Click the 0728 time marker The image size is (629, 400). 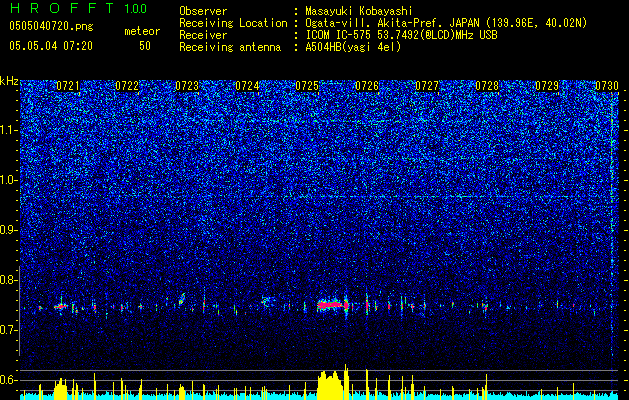[487, 86]
